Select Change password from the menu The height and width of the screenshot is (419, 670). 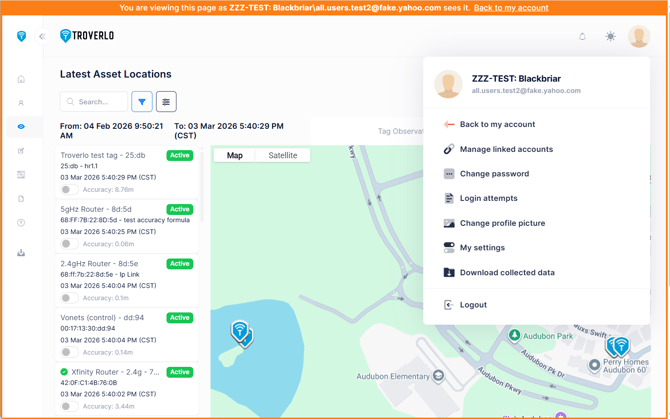tap(494, 174)
